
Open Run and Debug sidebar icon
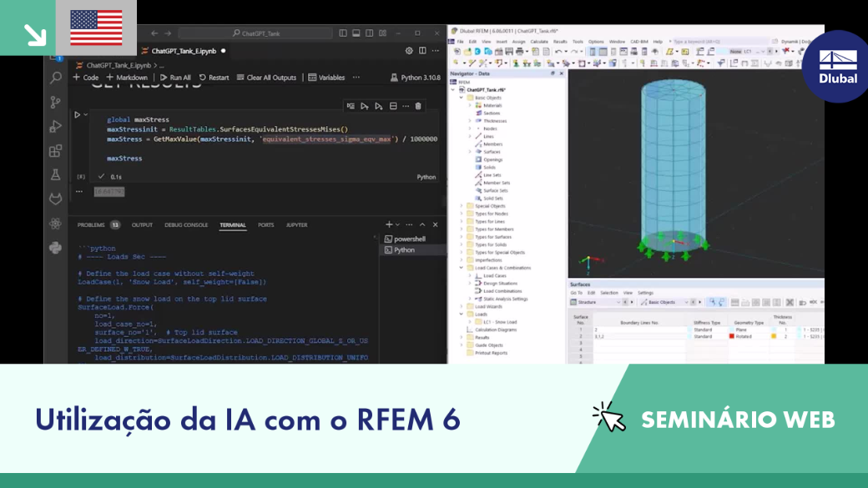point(55,127)
